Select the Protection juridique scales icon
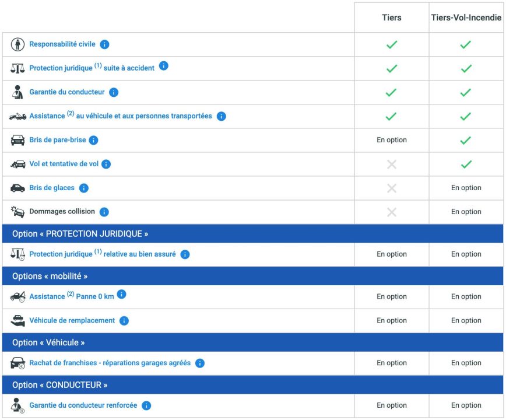This screenshot has width=506, height=420. [x=18, y=68]
